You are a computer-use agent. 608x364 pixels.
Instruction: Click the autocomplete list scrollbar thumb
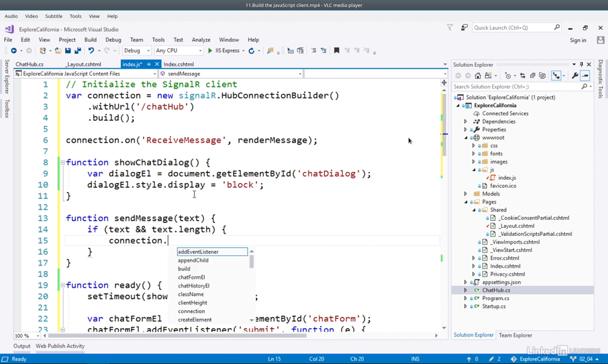[252, 261]
